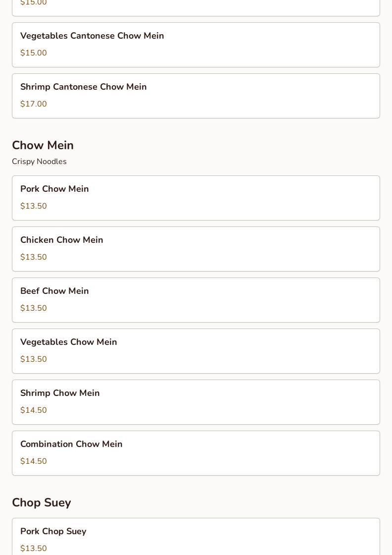Click the Crispy Noodles subtitle text
The image size is (392, 555).
[x=39, y=162]
